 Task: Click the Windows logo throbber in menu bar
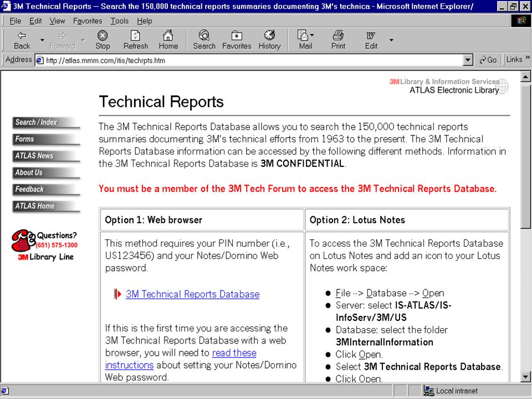click(521, 21)
